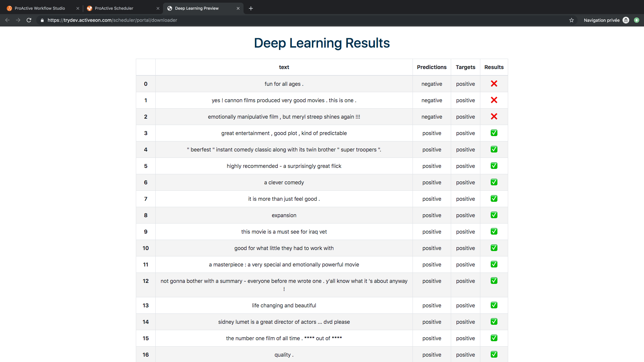Click the 'text' column header
The width and height of the screenshot is (644, 362).
[284, 67]
